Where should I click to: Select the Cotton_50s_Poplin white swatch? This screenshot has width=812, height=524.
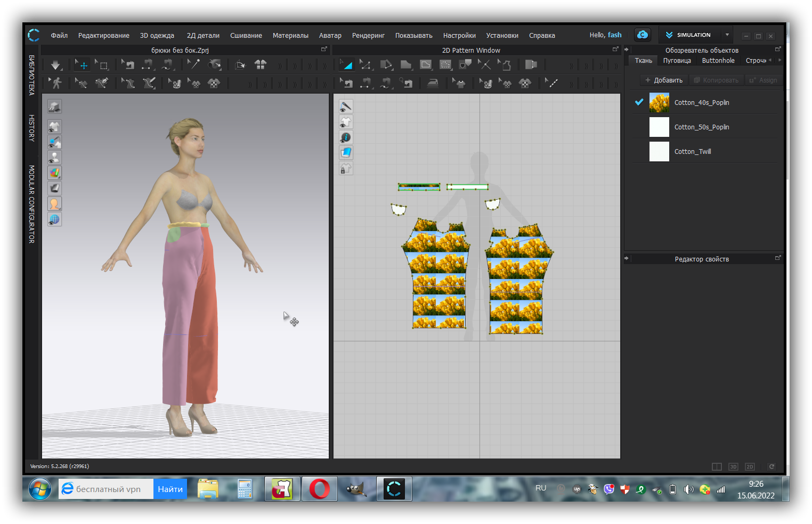pos(659,127)
